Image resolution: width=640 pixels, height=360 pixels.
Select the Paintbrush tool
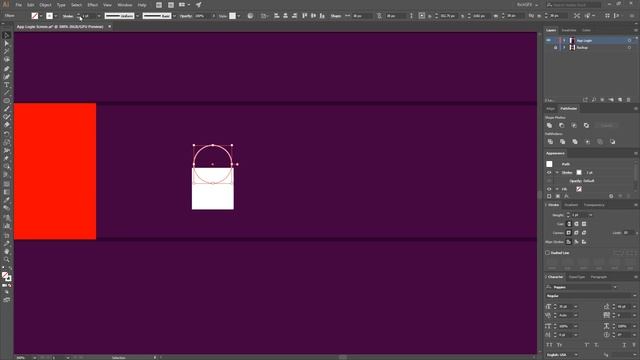click(x=7, y=109)
